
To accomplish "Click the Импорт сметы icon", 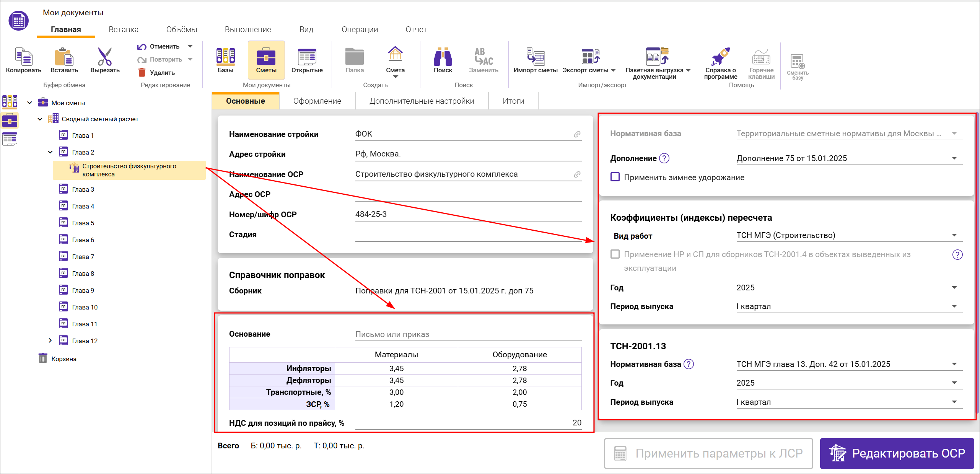I will (x=535, y=57).
